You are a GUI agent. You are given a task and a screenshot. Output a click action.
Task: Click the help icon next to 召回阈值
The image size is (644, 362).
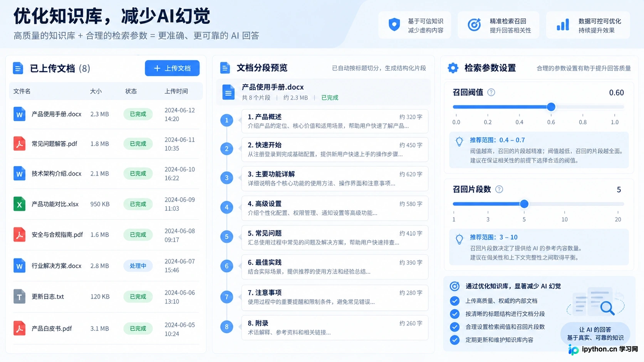point(491,92)
